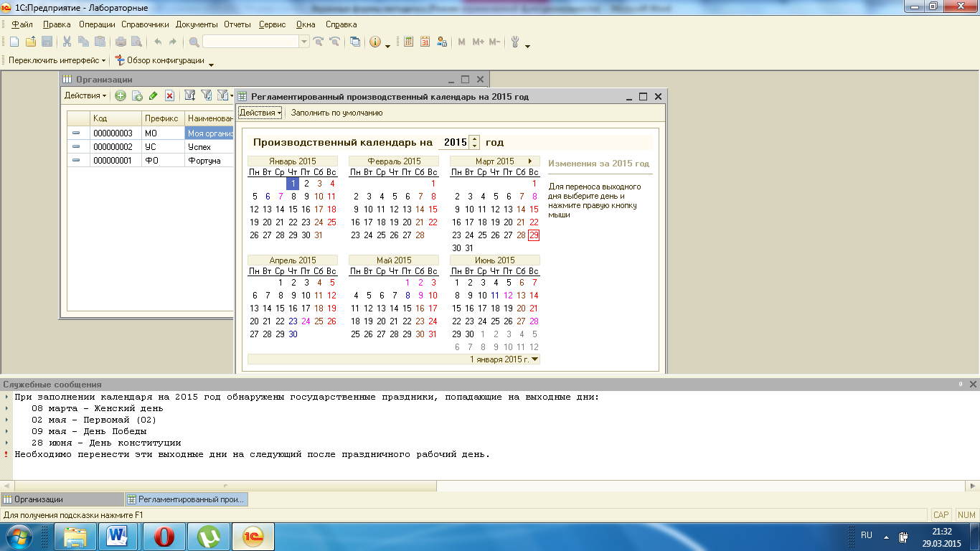980x551 pixels.
Task: Open the Файл menu
Action: point(22,24)
